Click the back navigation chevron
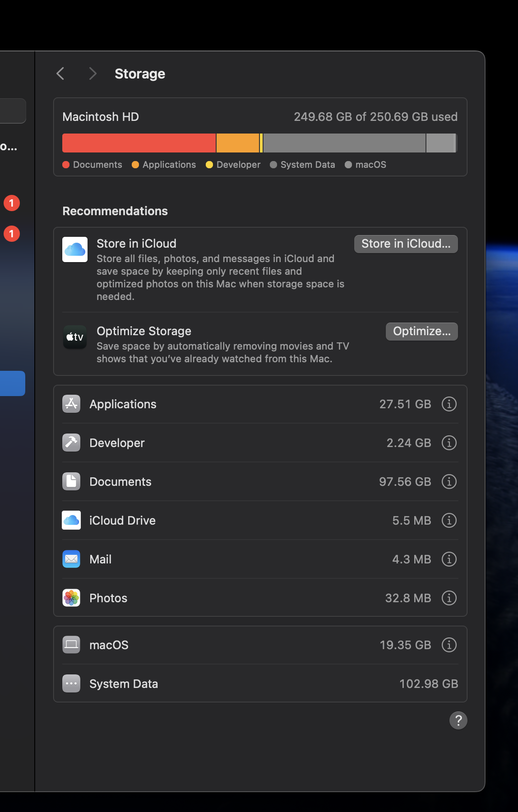Viewport: 518px width, 812px height. point(60,74)
